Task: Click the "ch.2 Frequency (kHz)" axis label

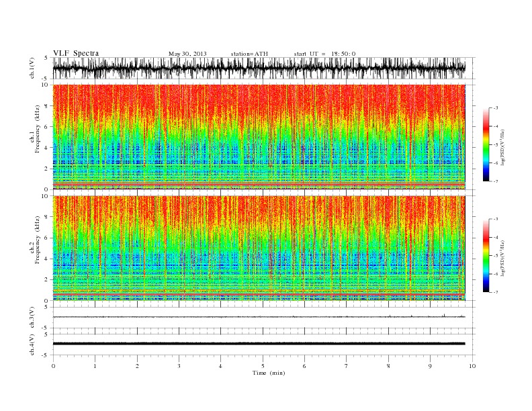Action: [35, 239]
